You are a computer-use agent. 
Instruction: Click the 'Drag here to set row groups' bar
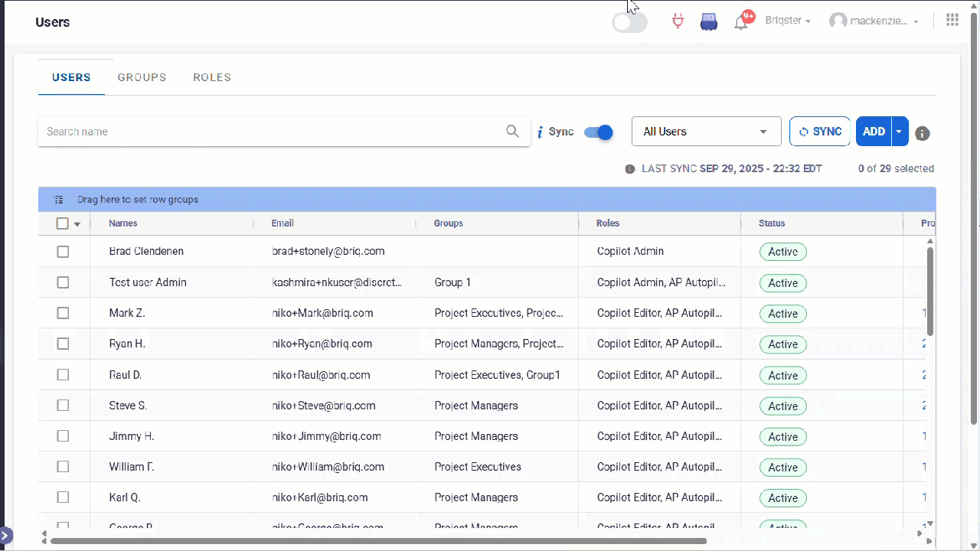click(487, 200)
